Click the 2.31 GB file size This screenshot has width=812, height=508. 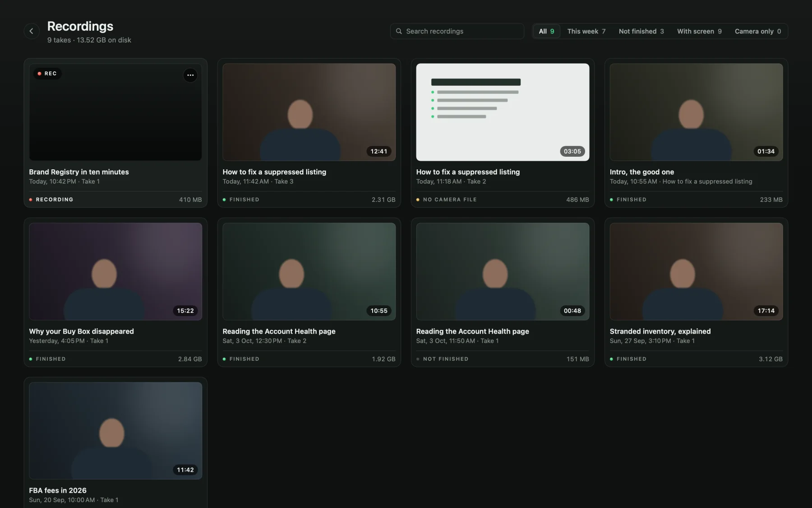click(383, 200)
